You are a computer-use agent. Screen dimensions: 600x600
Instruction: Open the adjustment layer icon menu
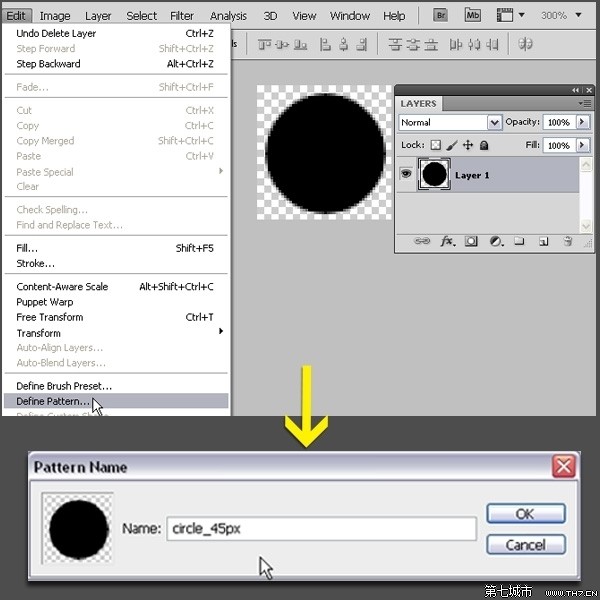[x=495, y=241]
